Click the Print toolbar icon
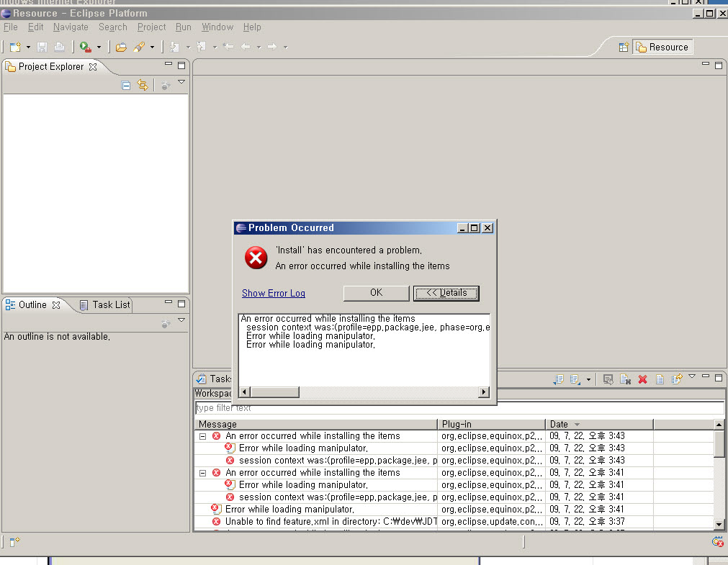 (59, 47)
